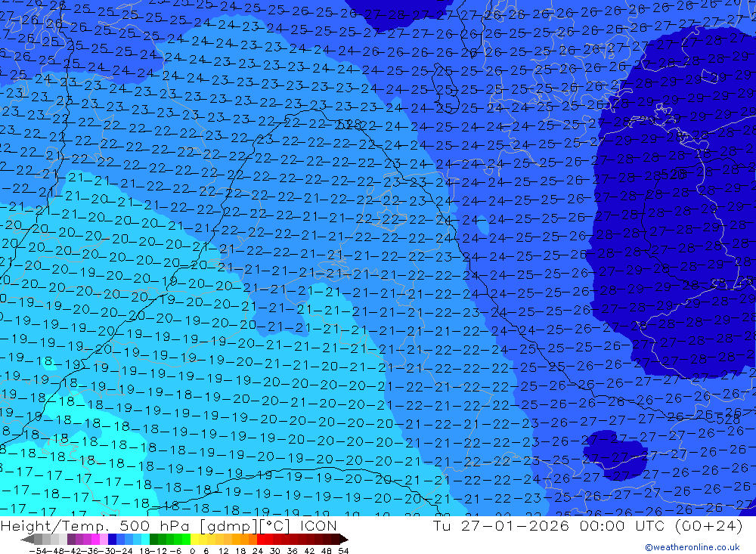Click the 'ICON' model name in the title
This screenshot has width=756, height=554.
tap(318, 525)
